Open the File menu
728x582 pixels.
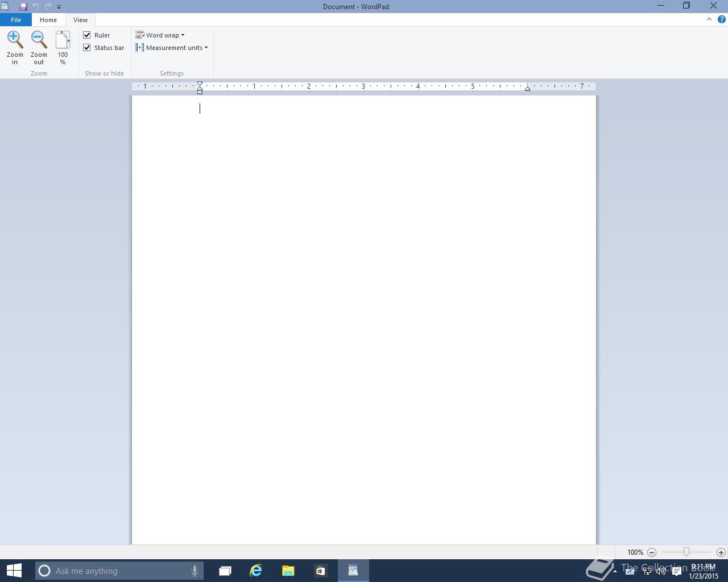point(16,20)
